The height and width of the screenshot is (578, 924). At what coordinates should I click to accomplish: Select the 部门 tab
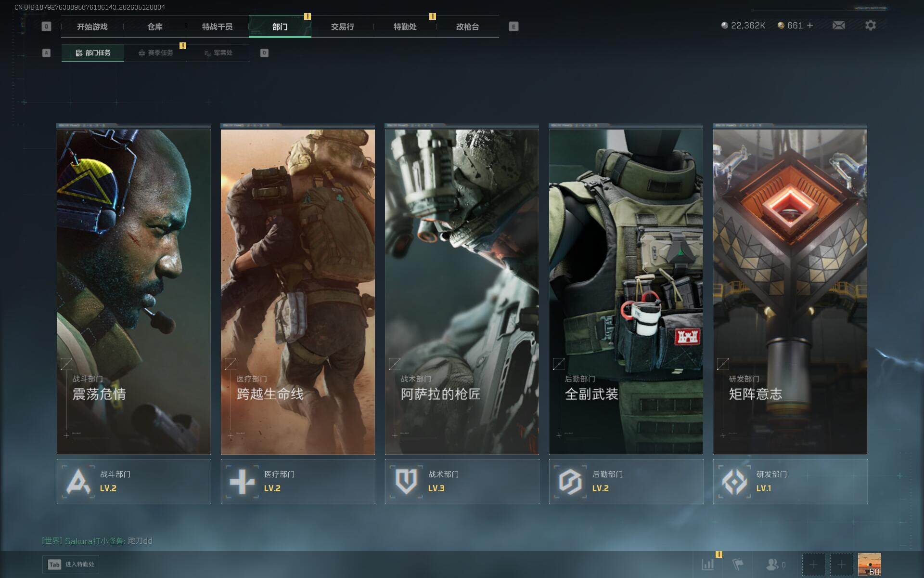[280, 27]
